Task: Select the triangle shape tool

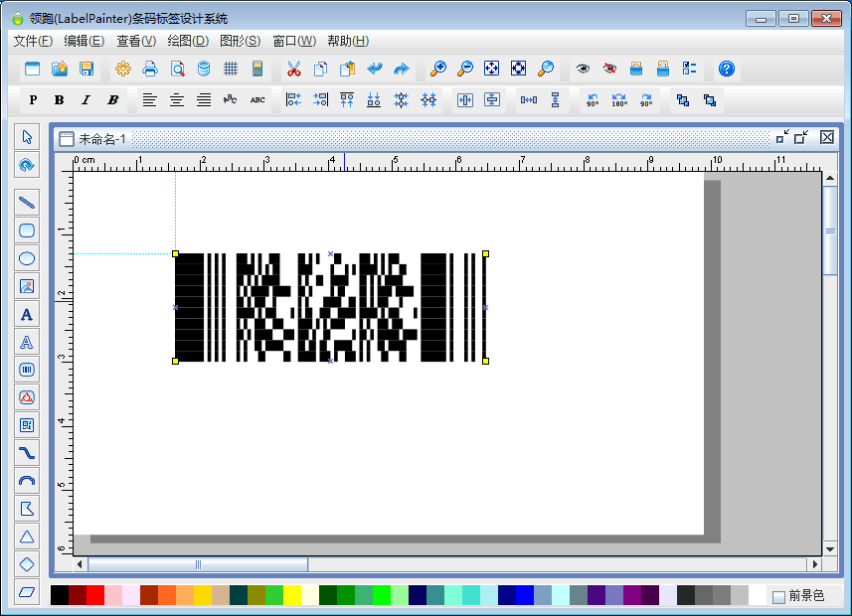Action: 27,537
